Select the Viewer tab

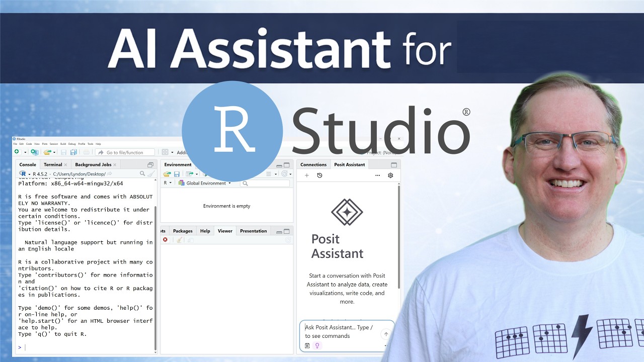point(225,231)
